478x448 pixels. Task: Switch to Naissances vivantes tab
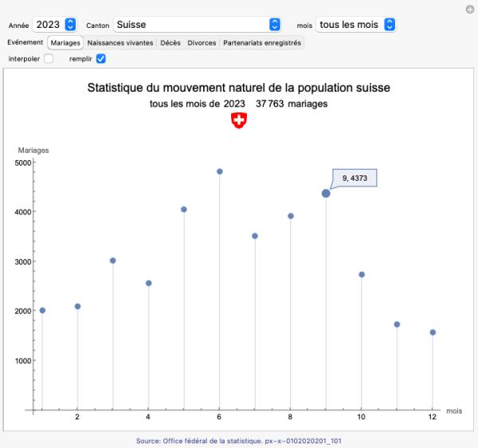(x=119, y=42)
